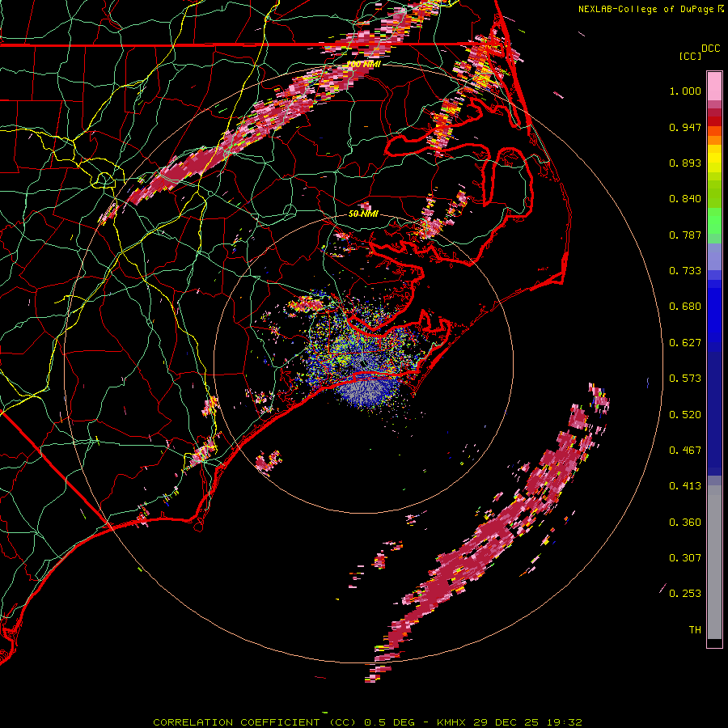The image size is (728, 728).
Task: Click the [CC] units label
Action: pyautogui.click(x=690, y=56)
